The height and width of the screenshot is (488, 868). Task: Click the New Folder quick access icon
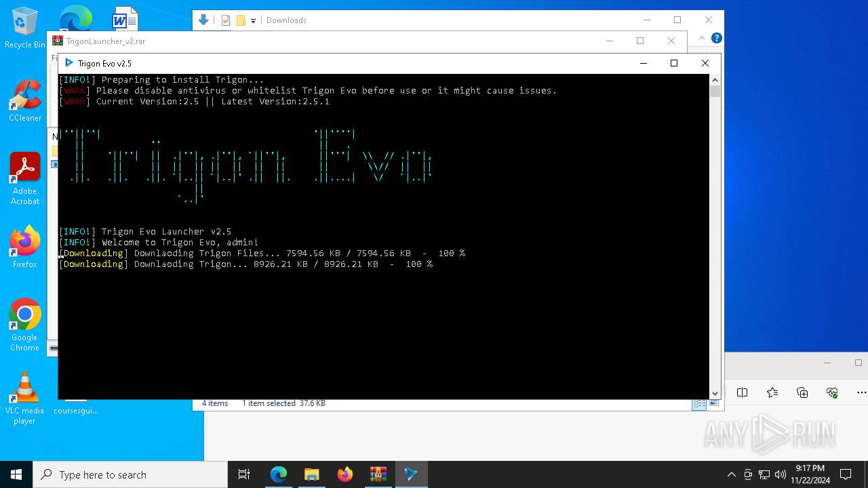[x=241, y=20]
